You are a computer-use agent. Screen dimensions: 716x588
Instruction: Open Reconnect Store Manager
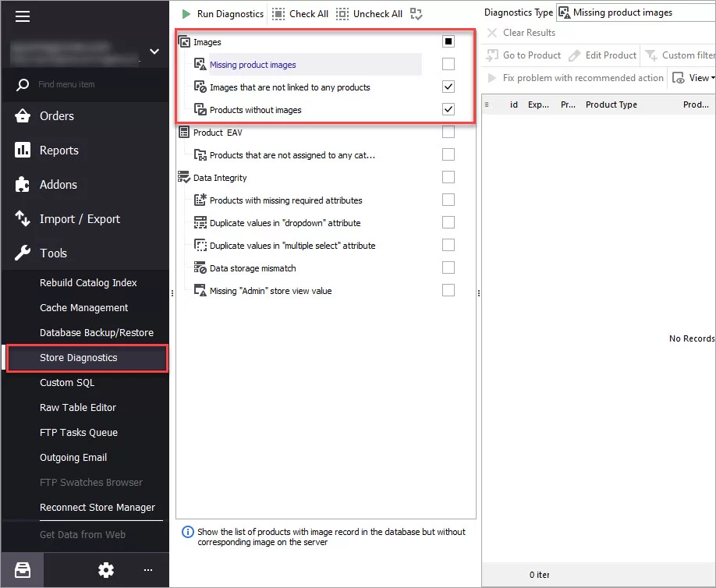point(97,507)
